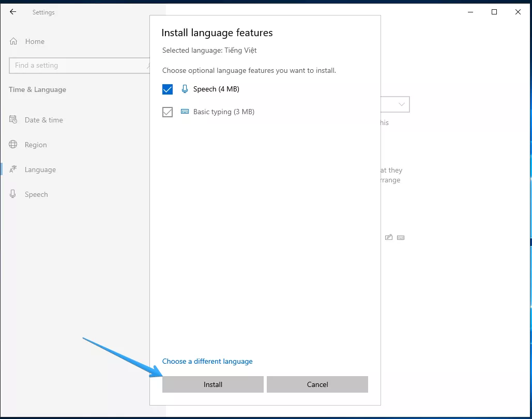Uncheck the Speech (4 MB) checkbox
The height and width of the screenshot is (419, 532).
click(x=168, y=89)
